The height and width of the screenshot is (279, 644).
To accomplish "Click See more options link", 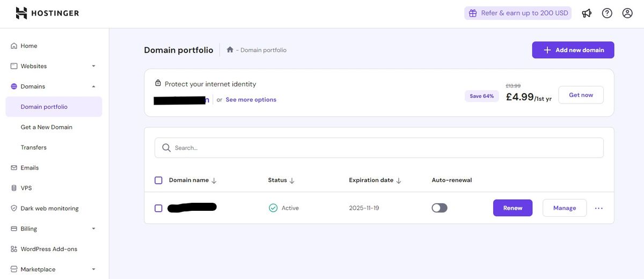I will coord(251,100).
